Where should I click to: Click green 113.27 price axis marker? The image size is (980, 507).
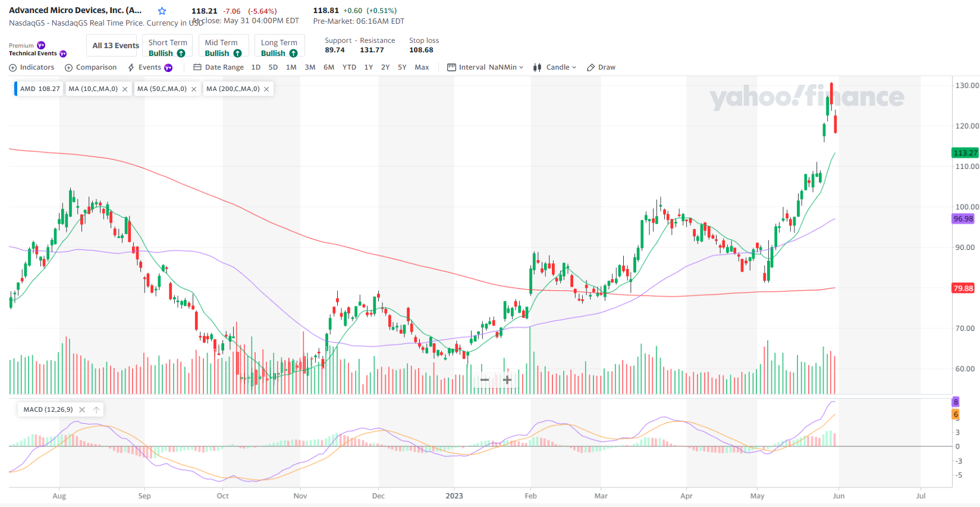tap(965, 153)
